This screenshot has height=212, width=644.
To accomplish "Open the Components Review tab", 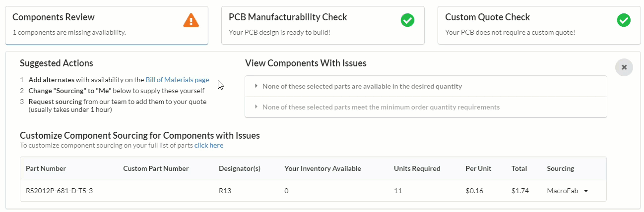I will click(x=106, y=25).
